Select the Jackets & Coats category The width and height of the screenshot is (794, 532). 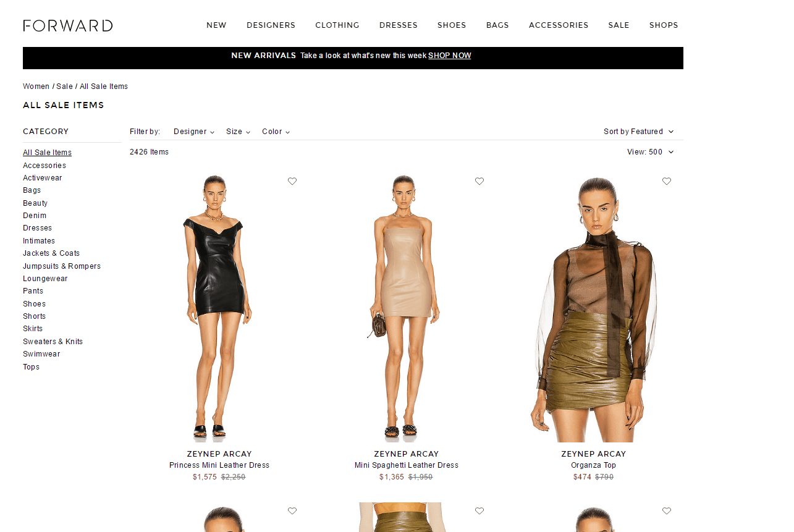coord(51,253)
